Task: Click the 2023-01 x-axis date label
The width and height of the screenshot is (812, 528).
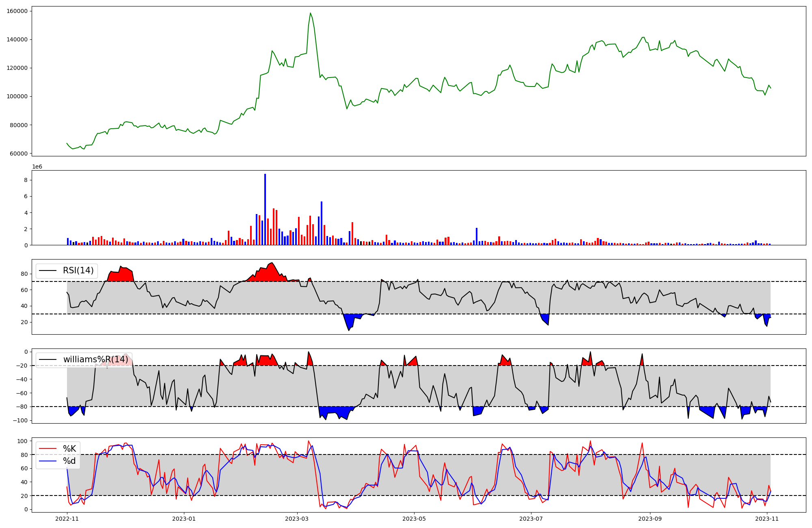Action: click(184, 519)
